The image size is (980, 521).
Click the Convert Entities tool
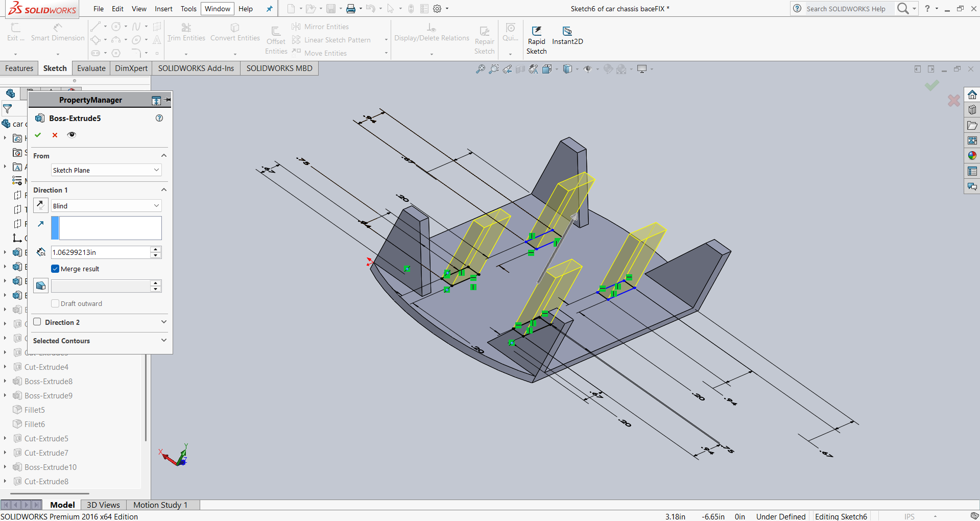pos(235,33)
